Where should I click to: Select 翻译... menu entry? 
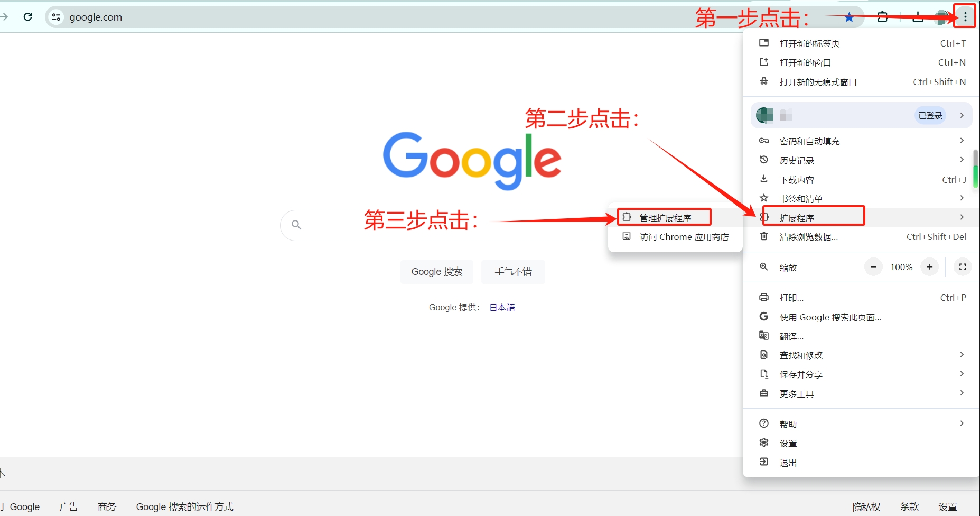tap(861, 336)
